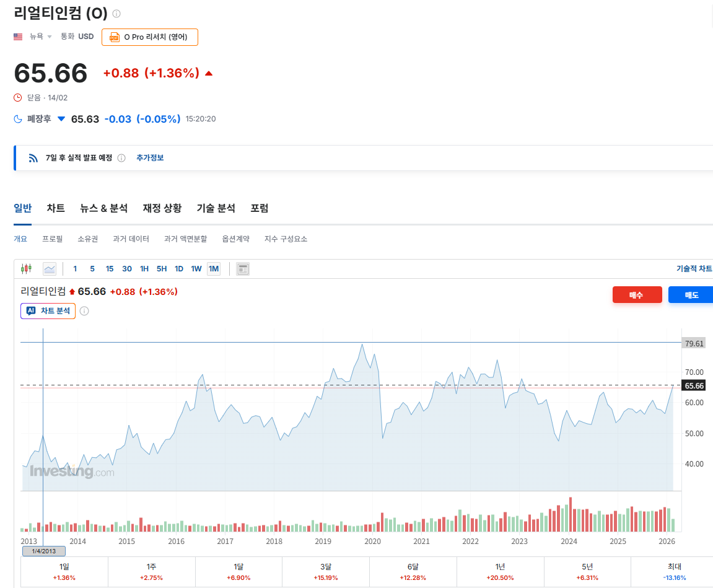Click the red 매수 button
The image size is (713, 588).
pyautogui.click(x=637, y=295)
